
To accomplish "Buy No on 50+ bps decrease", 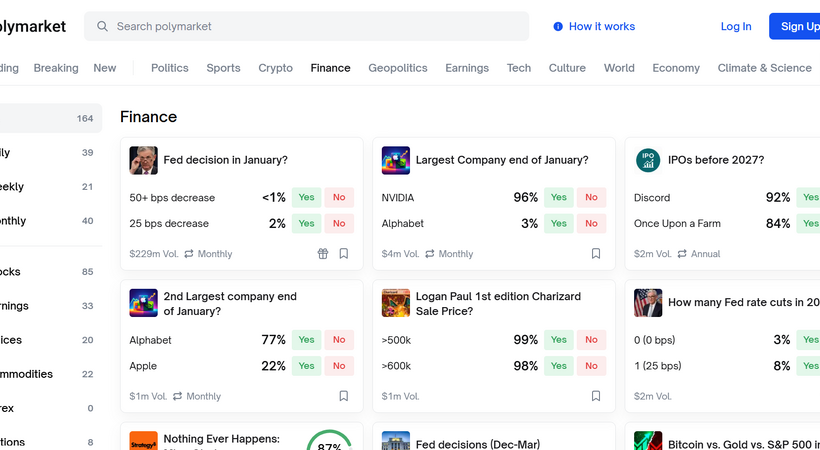I will (339, 197).
